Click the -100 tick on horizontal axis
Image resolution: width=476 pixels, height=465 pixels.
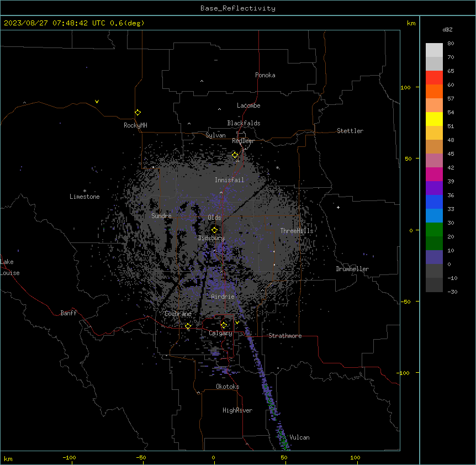69,457
